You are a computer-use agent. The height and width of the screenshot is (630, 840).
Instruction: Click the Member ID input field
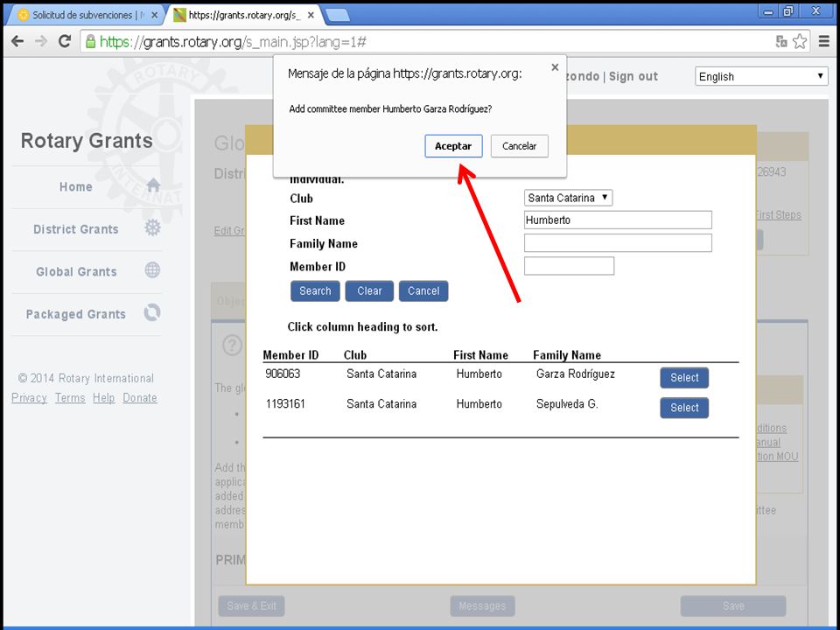coord(569,266)
